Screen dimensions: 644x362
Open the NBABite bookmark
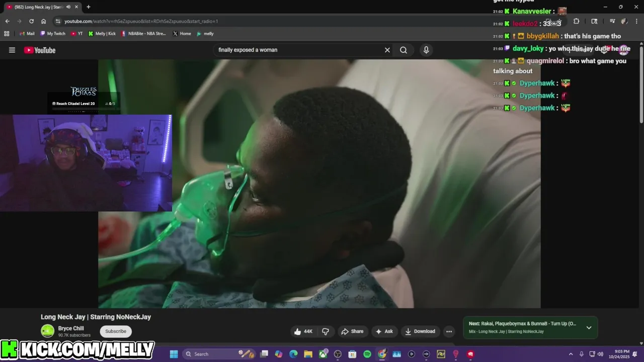(144, 34)
